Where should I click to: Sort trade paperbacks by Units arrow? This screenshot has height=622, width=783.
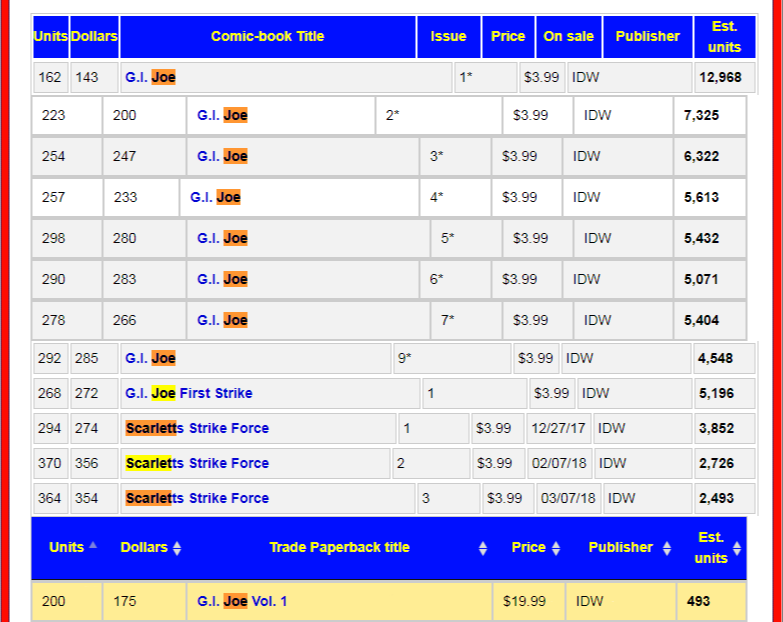[93, 546]
